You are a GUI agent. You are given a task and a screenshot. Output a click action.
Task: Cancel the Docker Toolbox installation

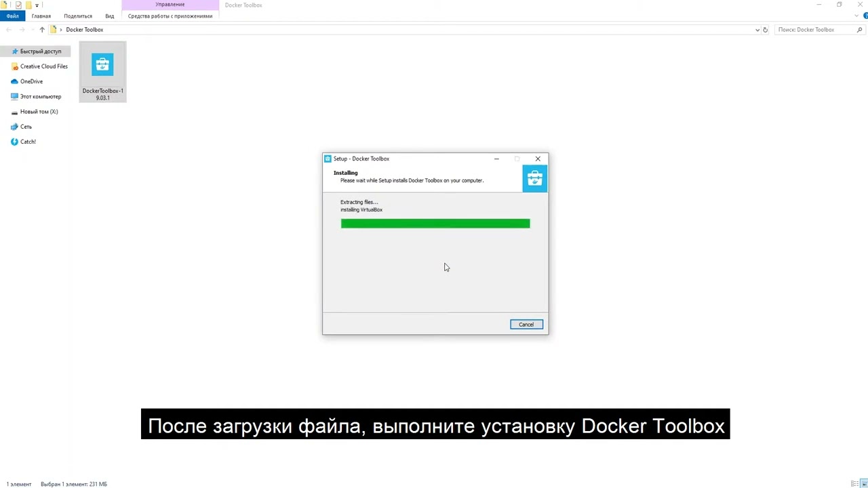[x=526, y=325]
